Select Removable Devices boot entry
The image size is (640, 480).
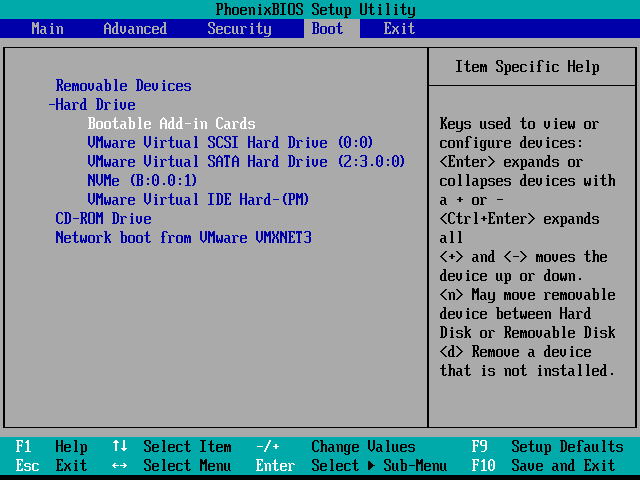coord(123,86)
